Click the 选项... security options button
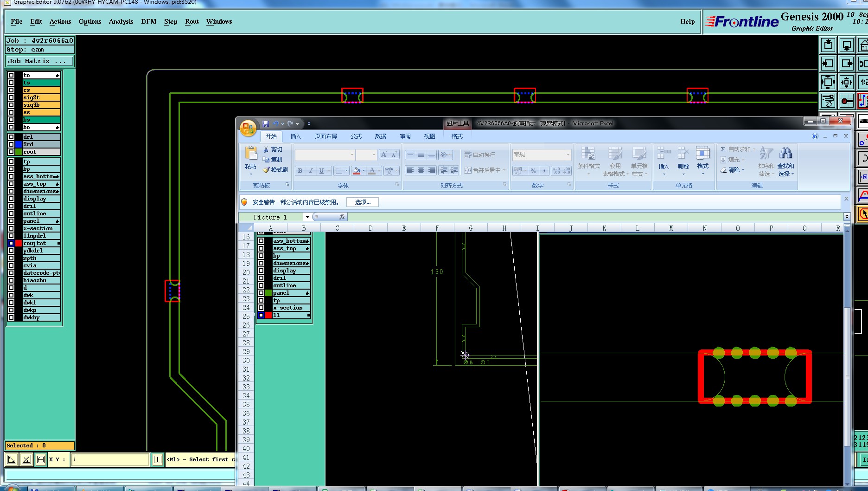The image size is (868, 491). (x=362, y=202)
